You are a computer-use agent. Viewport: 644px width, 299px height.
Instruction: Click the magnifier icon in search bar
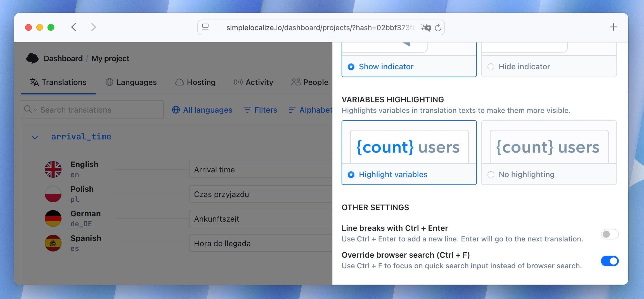28,110
